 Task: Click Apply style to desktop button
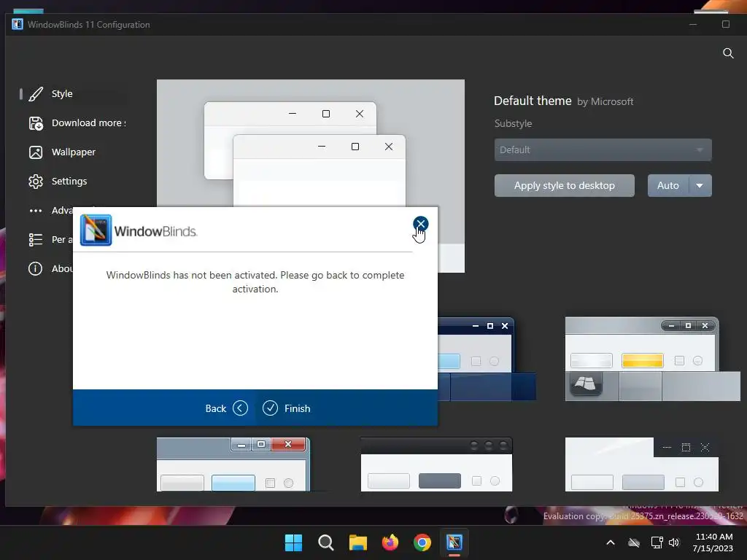(564, 185)
